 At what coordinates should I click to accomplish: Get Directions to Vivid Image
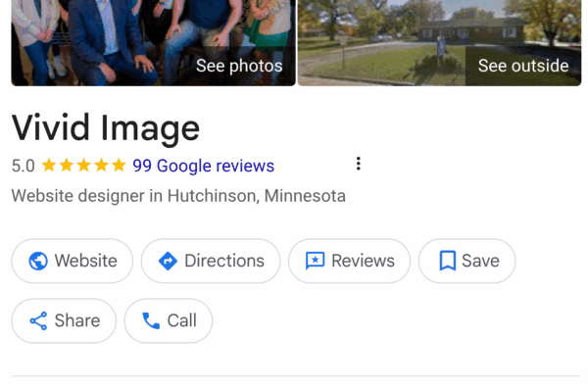coord(211,261)
